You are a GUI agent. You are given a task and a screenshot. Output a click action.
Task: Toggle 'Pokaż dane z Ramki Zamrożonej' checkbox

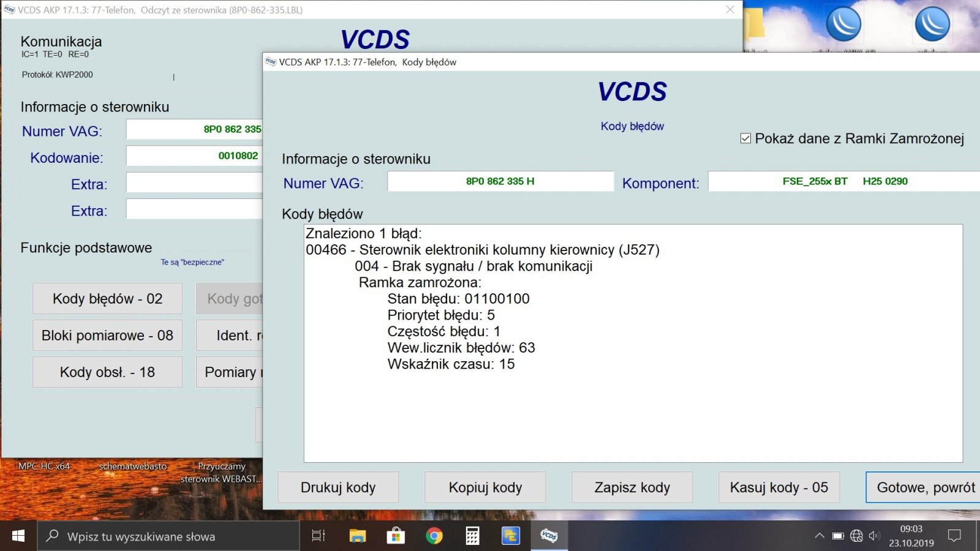[745, 138]
